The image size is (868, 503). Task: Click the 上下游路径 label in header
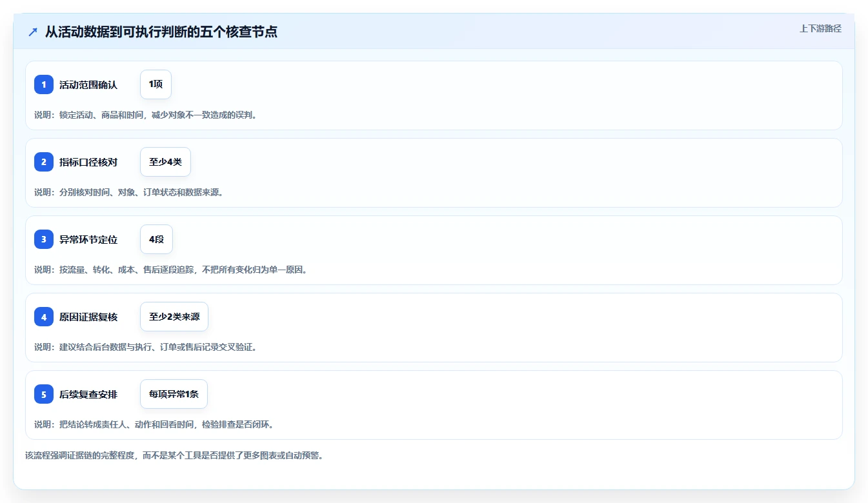[820, 28]
